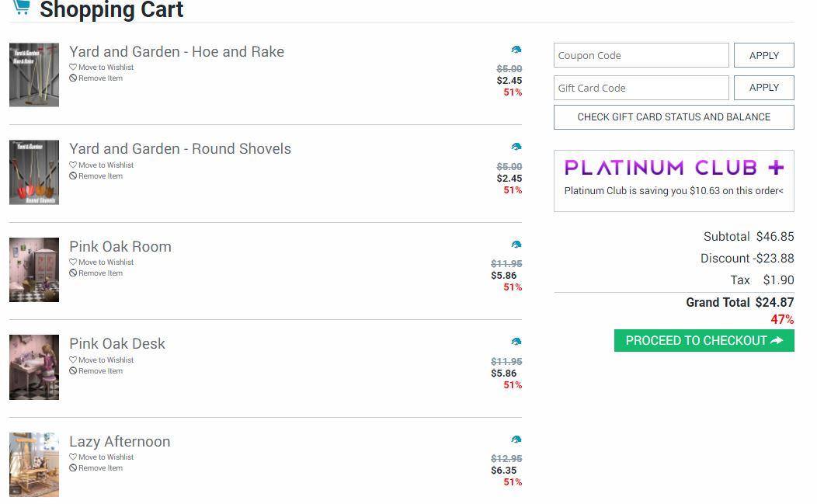Open the Round Shovels product thumbnail
817x504 pixels.
tap(34, 172)
